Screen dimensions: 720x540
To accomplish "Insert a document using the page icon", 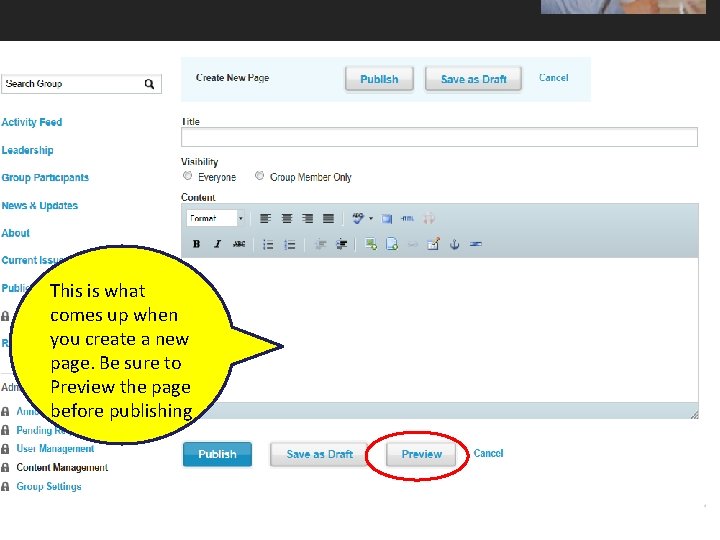I will point(392,244).
